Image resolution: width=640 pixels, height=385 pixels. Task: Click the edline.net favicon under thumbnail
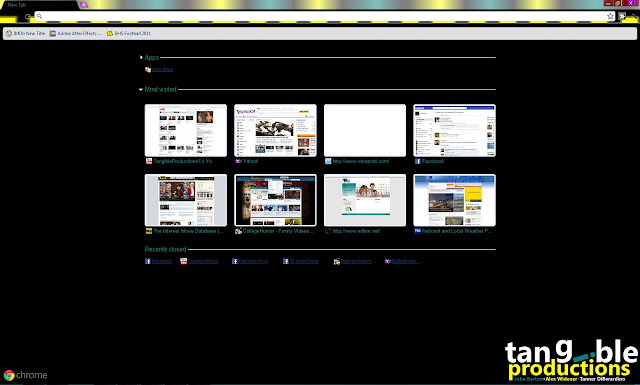pyautogui.click(x=328, y=231)
